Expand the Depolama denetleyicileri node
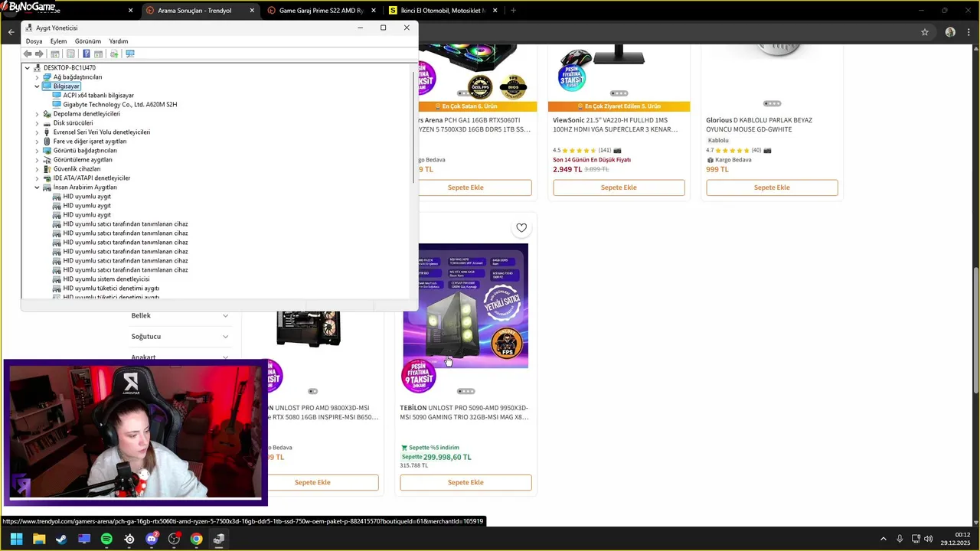This screenshot has width=980, height=551. [x=37, y=113]
